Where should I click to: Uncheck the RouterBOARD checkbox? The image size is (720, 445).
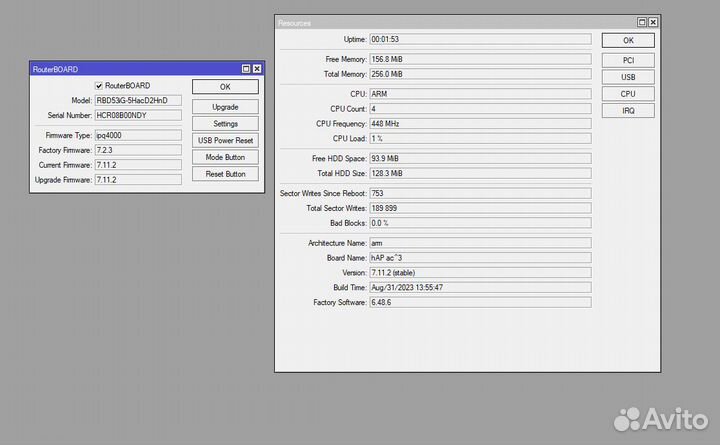pos(99,86)
